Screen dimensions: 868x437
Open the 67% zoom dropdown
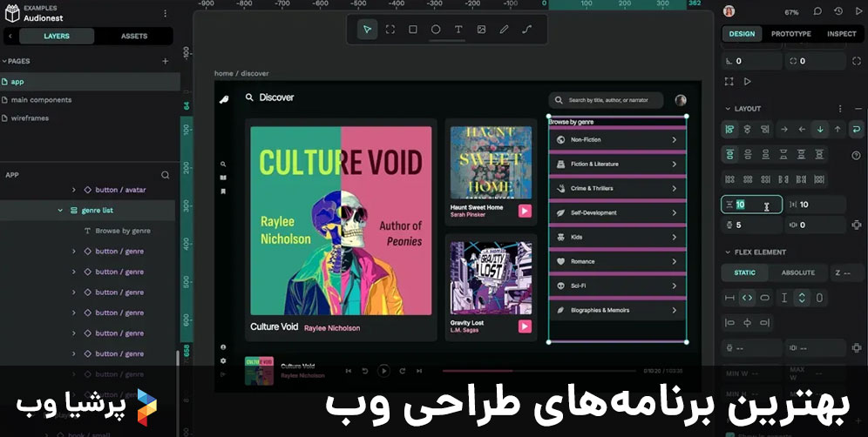(791, 12)
